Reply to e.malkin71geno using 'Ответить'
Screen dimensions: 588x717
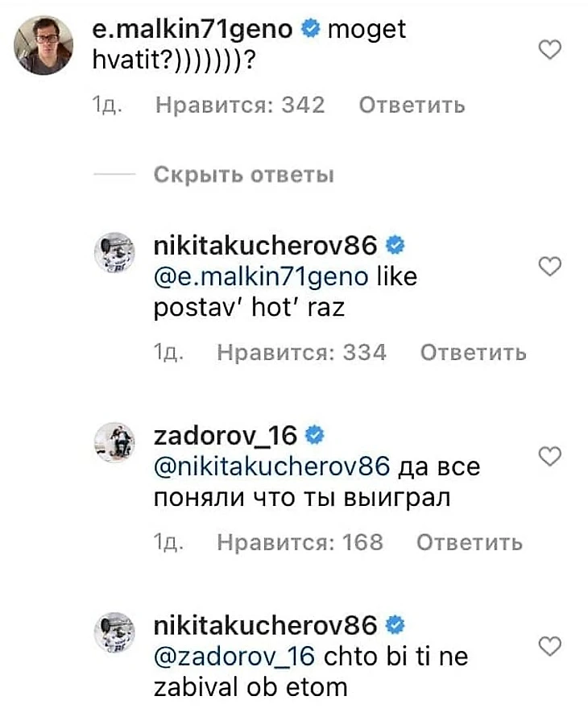point(412,106)
